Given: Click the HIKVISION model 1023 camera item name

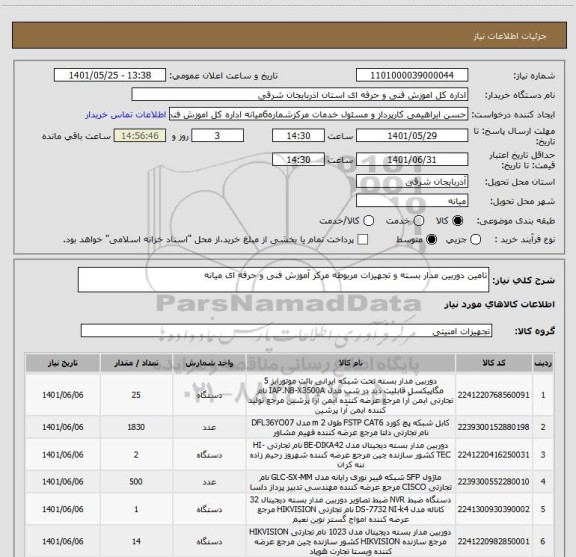Looking at the screenshot, I should (350, 542).
